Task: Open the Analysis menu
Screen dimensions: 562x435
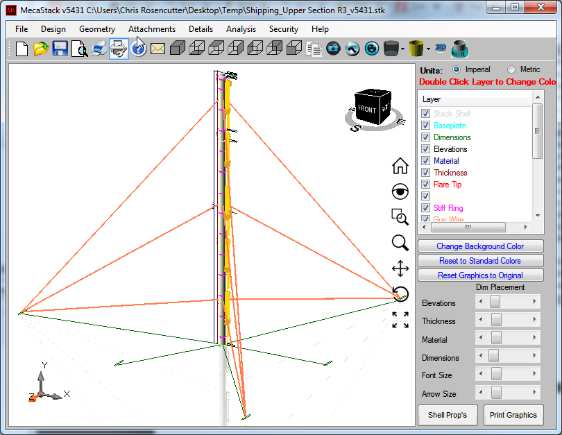Action: pyautogui.click(x=241, y=29)
